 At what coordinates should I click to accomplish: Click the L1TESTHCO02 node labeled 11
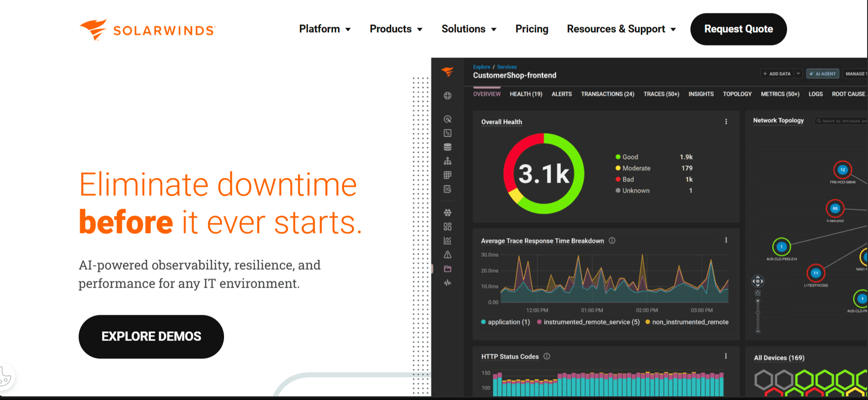coord(816,273)
